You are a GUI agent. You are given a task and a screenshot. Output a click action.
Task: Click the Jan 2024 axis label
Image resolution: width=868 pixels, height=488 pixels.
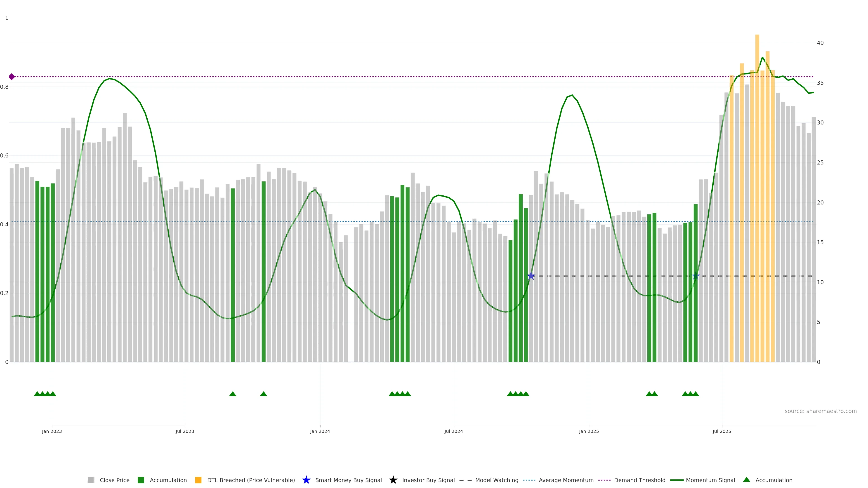[320, 431]
